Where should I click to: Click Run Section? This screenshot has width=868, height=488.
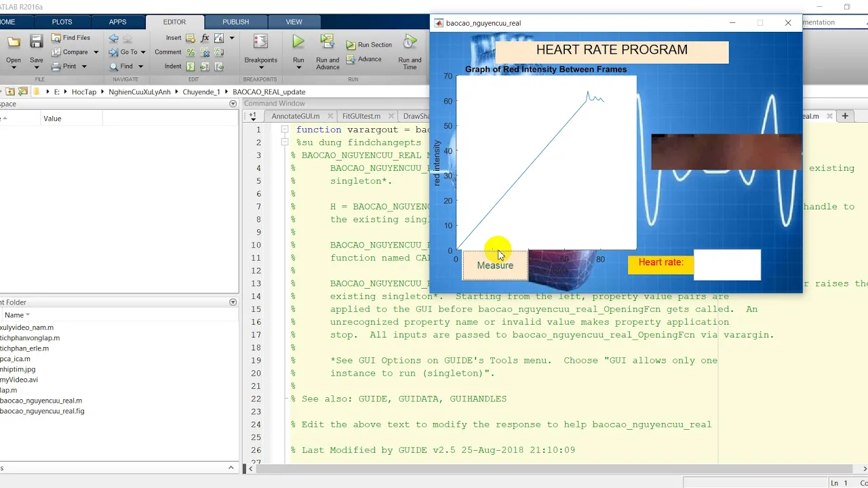(370, 45)
